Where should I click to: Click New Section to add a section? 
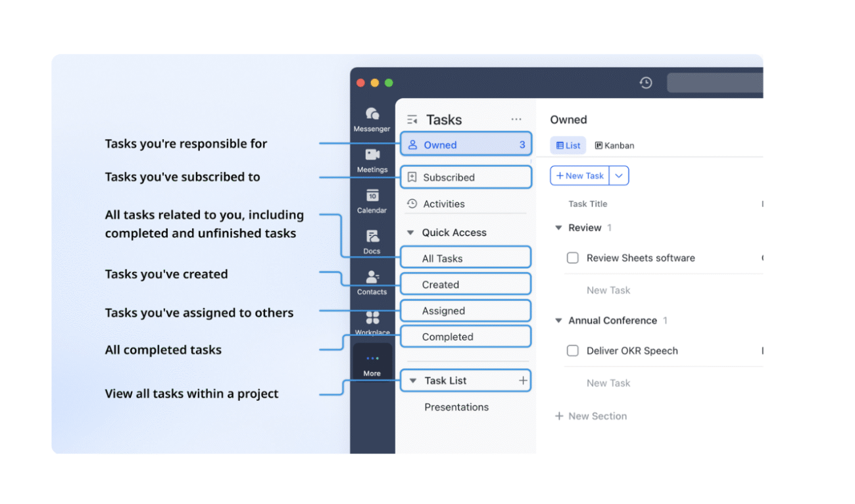pyautogui.click(x=591, y=416)
